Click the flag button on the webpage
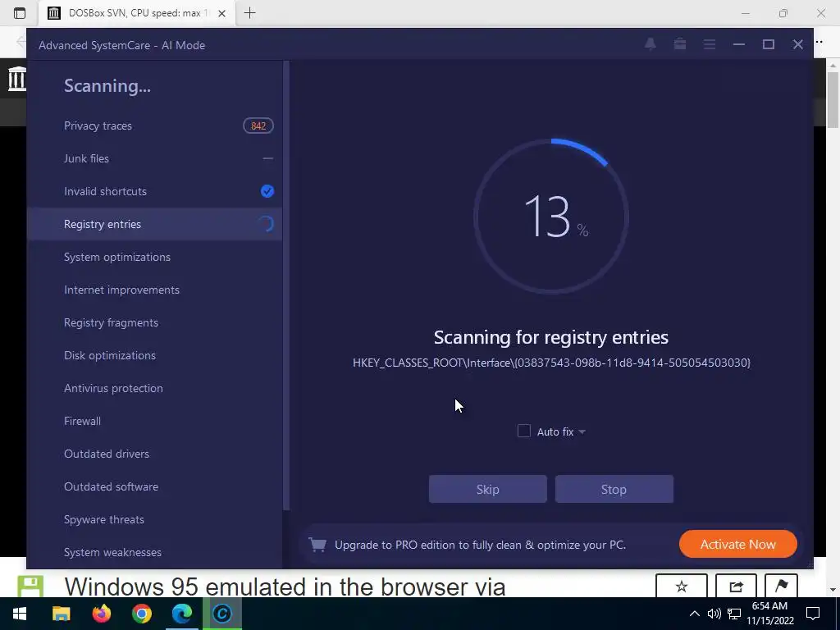This screenshot has width=840, height=630. [x=781, y=587]
